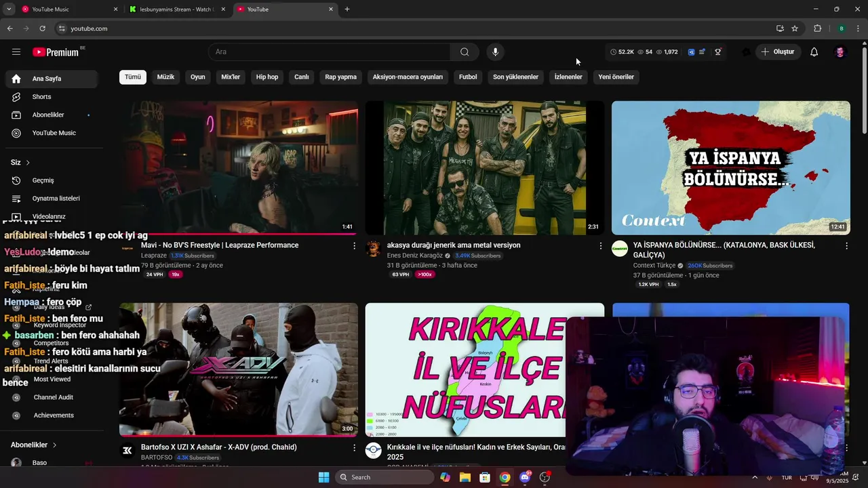868x488 pixels.
Task: Click the vidIQ trophy achievements icon
Action: coord(717,52)
